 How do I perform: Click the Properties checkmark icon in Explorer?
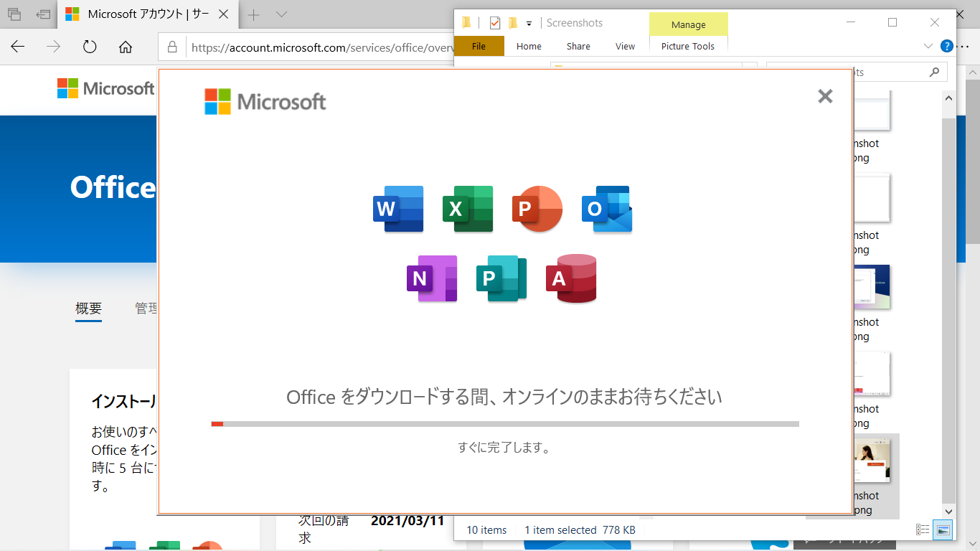[494, 23]
